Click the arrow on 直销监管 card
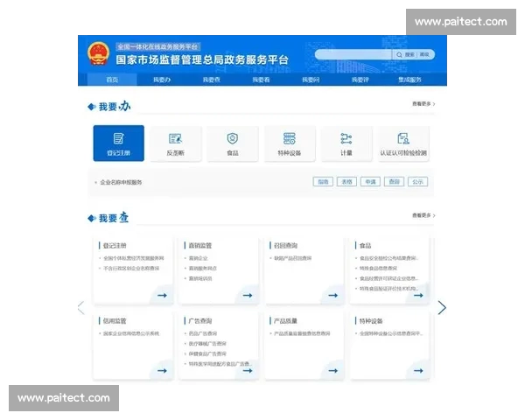Screen dimensions: 525x420 point(248,296)
